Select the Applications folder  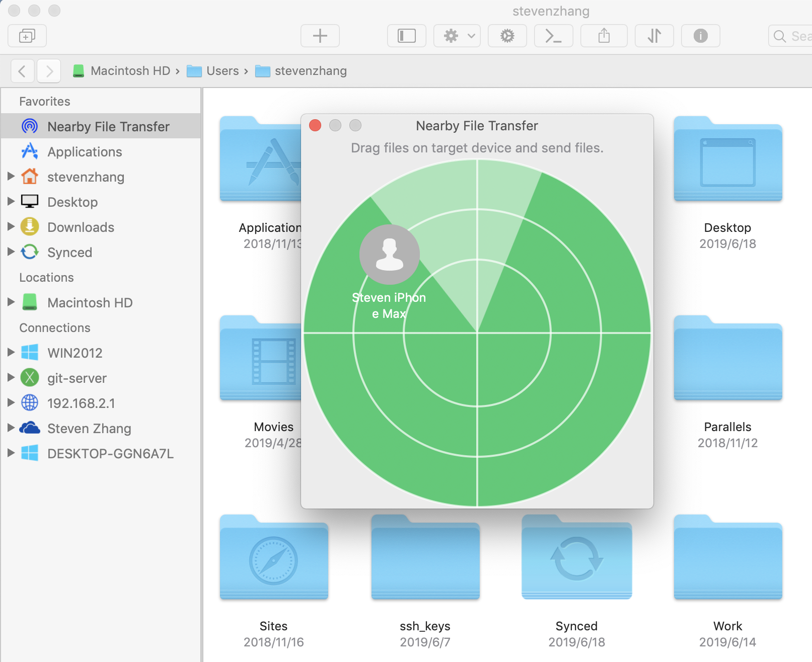(x=261, y=159)
